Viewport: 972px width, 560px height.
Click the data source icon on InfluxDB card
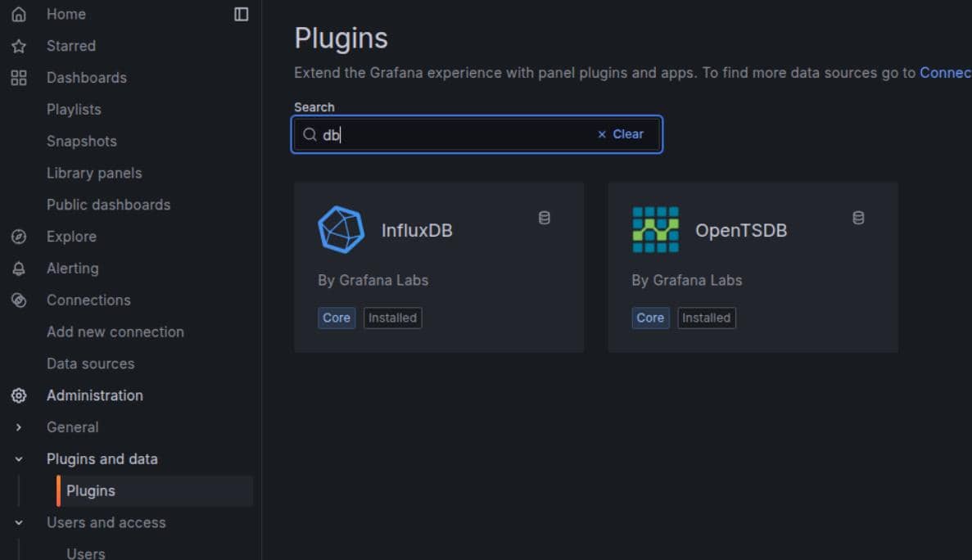click(x=545, y=218)
